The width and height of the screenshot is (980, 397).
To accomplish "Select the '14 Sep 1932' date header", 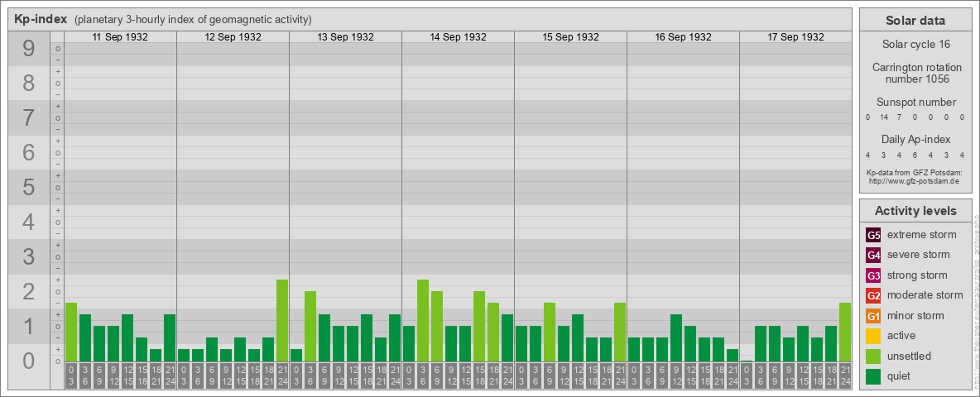I will click(x=458, y=37).
